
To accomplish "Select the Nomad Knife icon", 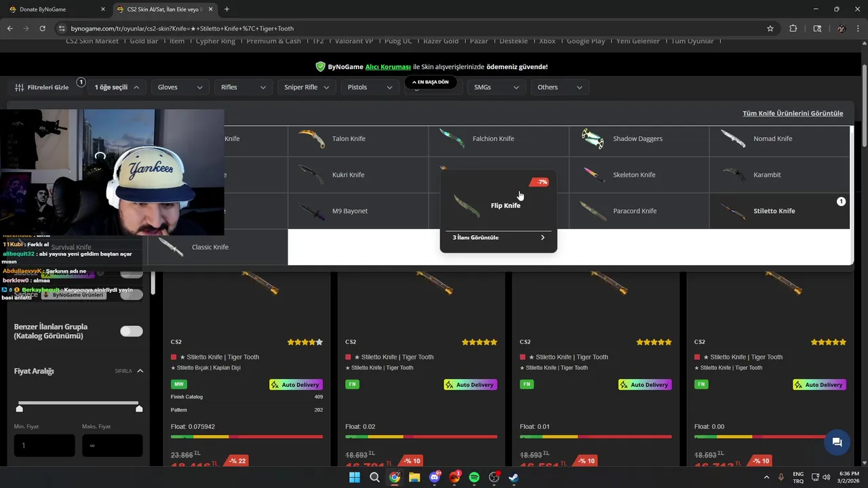I will tap(733, 138).
